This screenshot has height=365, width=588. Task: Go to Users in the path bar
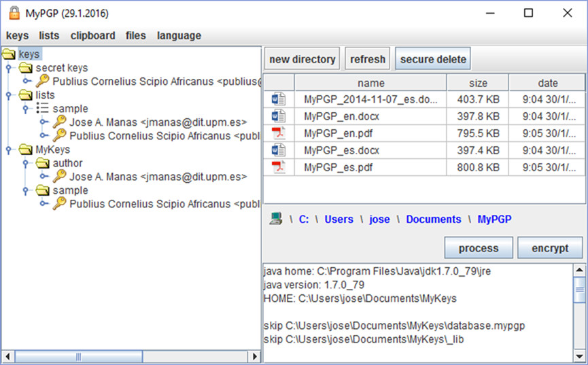point(339,219)
